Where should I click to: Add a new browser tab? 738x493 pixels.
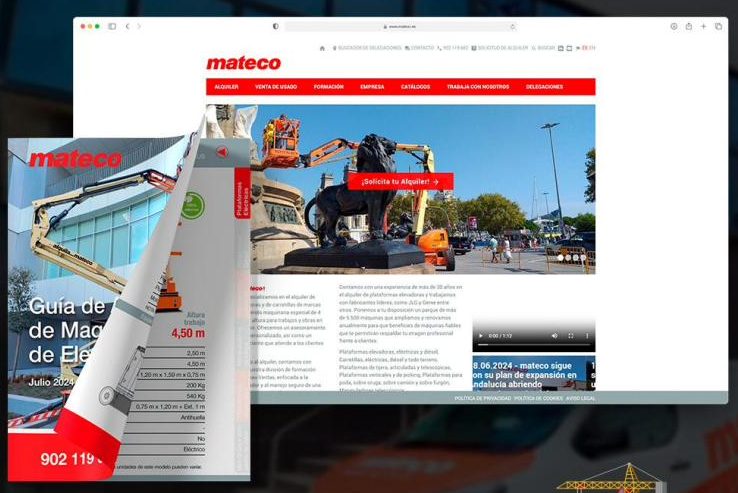pyautogui.click(x=703, y=26)
